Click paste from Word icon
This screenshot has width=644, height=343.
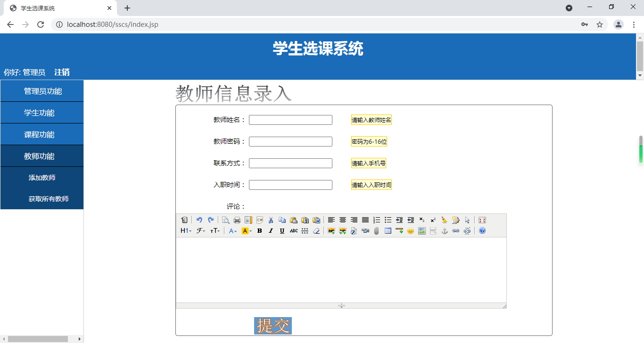[316, 220]
